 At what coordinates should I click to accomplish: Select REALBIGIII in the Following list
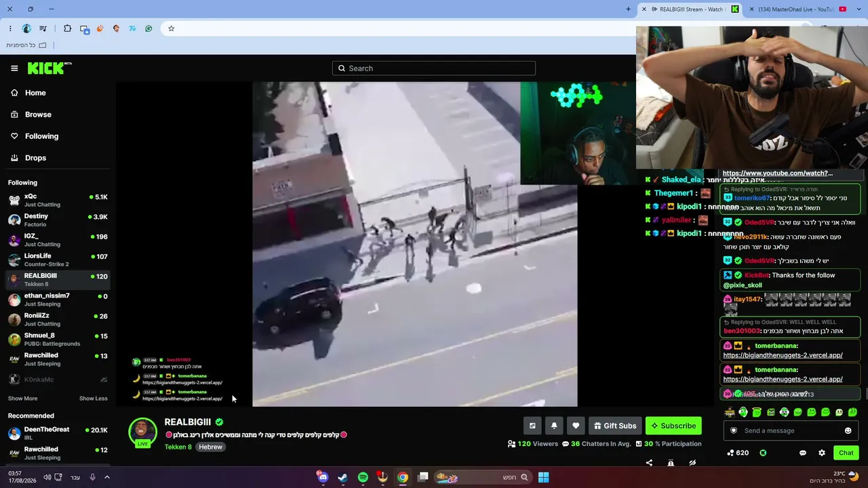58,279
